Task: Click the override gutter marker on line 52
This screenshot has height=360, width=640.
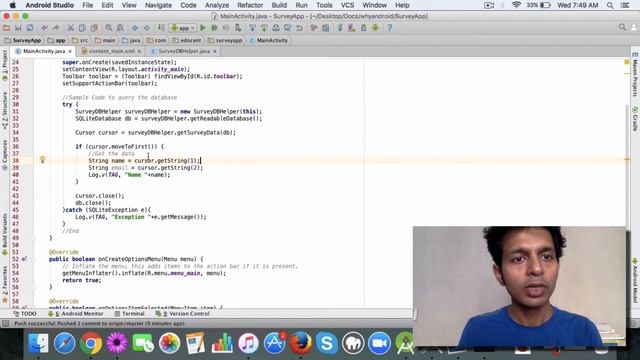Action: 25,259
